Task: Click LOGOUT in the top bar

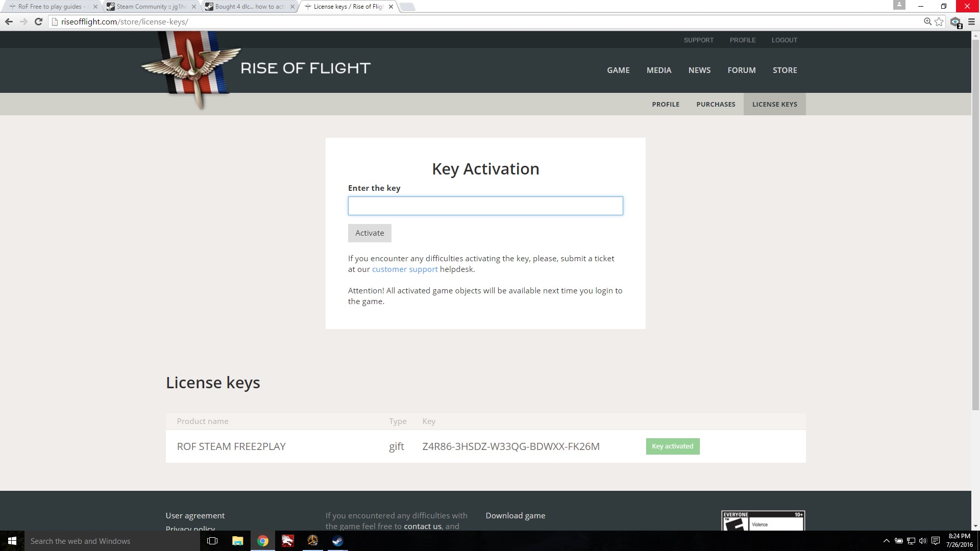Action: 784,40
